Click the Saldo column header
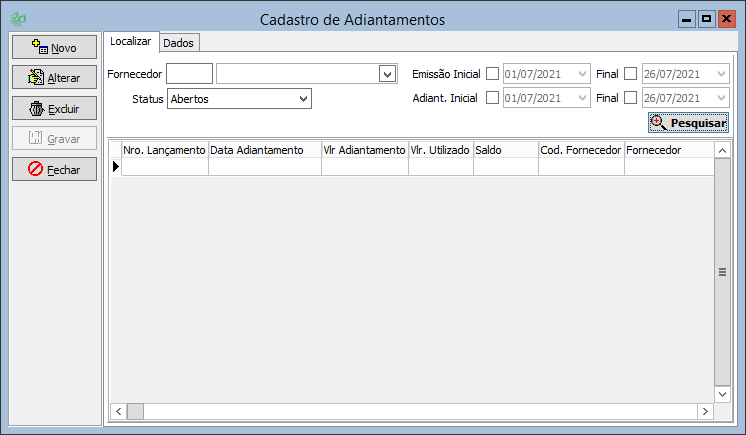Image resolution: width=746 pixels, height=435 pixels. (x=505, y=149)
